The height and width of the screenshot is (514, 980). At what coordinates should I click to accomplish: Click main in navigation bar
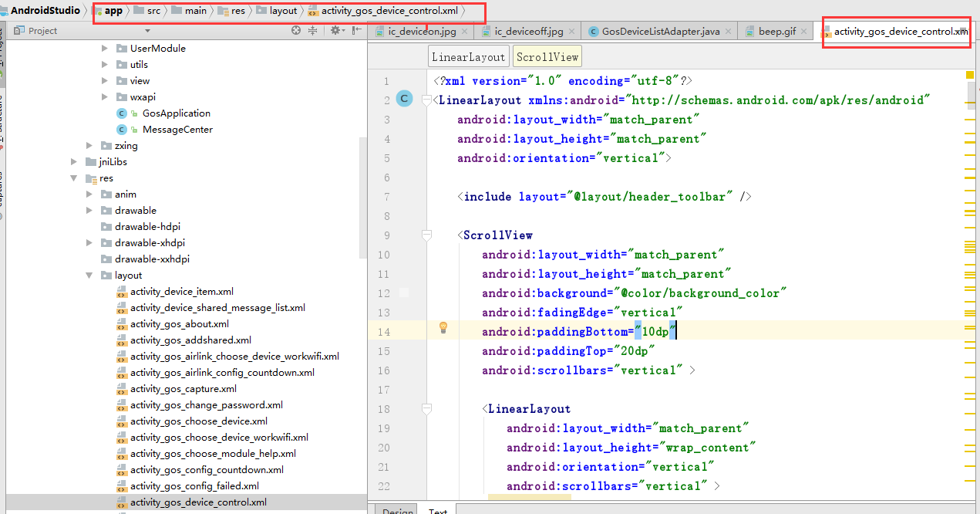click(190, 11)
